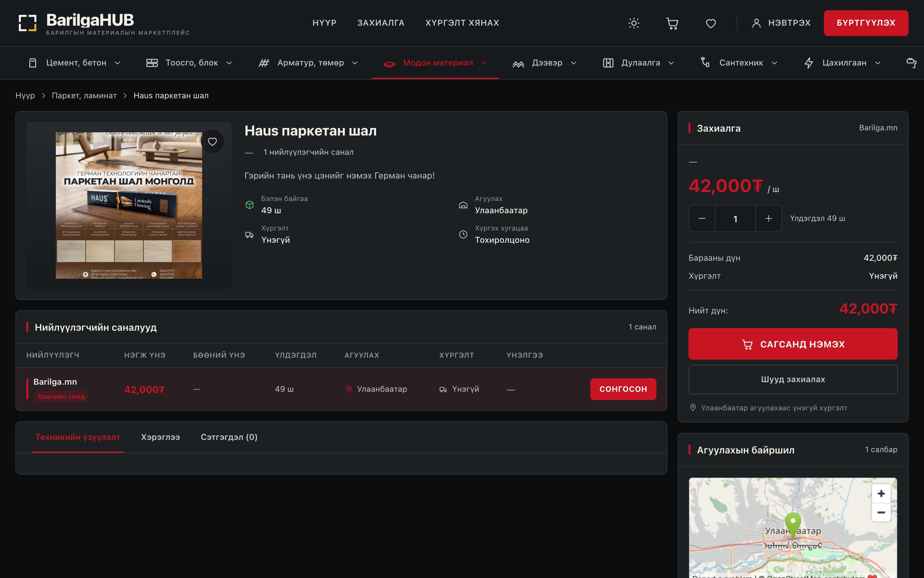Click the Тоосго, блок brick icon
This screenshot has height=578, width=924.
coord(152,63)
